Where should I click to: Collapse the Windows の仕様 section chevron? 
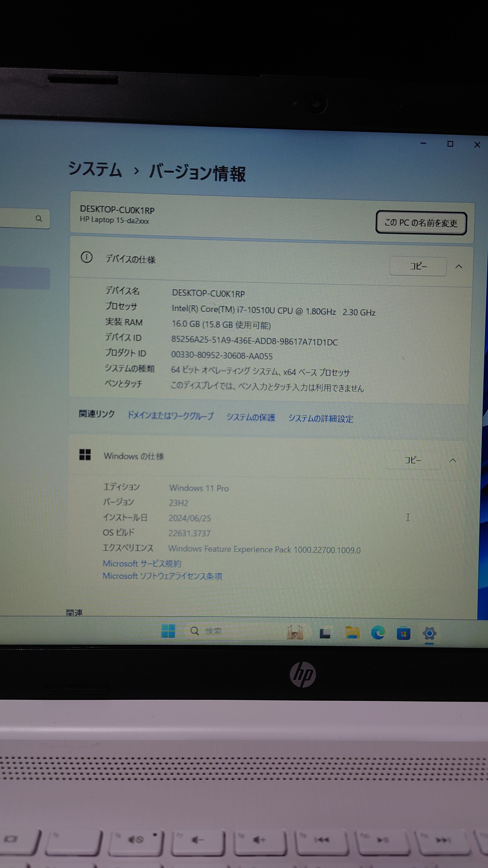[453, 460]
